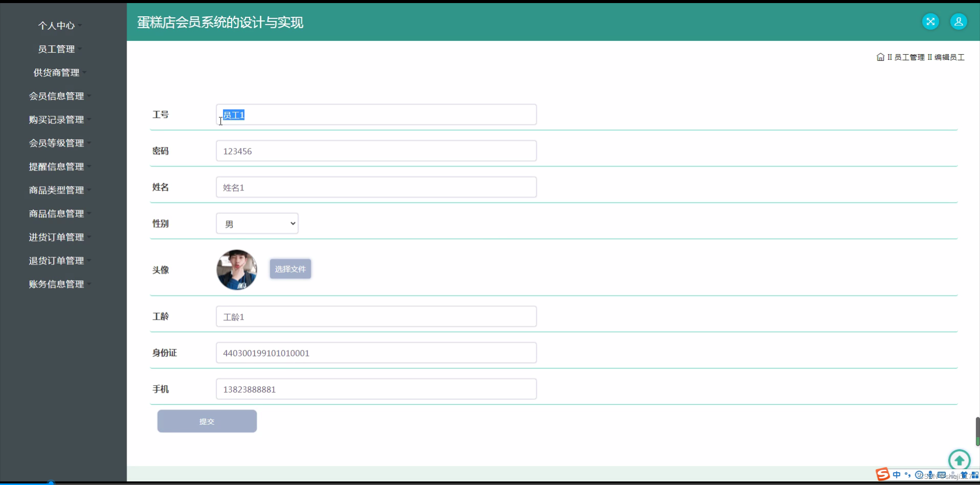Image resolution: width=980 pixels, height=485 pixels.
Task: Open the soft keyboard tray icon
Action: point(942,474)
